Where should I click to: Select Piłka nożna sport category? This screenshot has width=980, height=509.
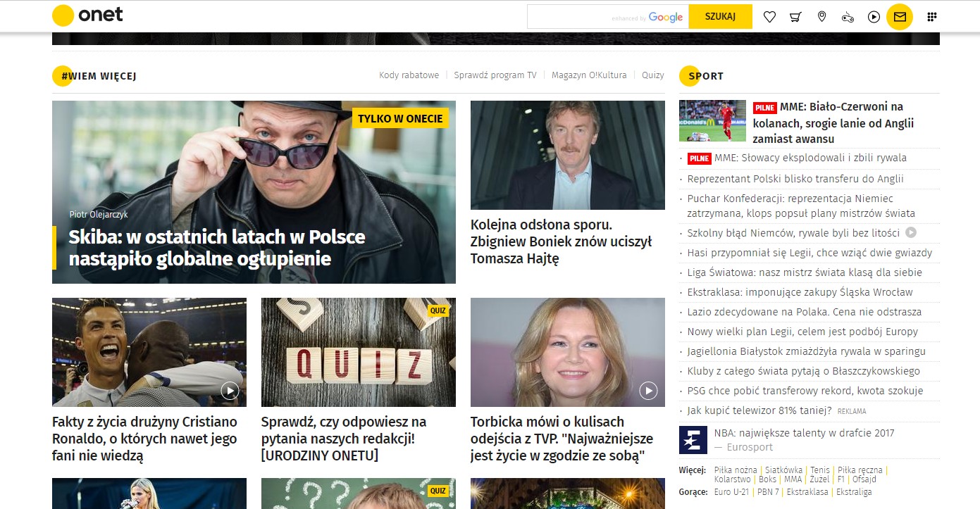736,470
